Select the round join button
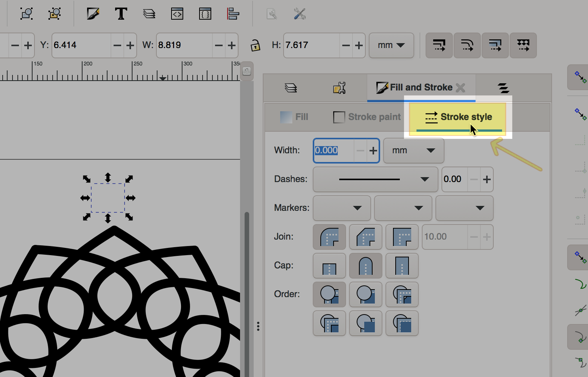This screenshot has height=377, width=588. click(x=329, y=237)
